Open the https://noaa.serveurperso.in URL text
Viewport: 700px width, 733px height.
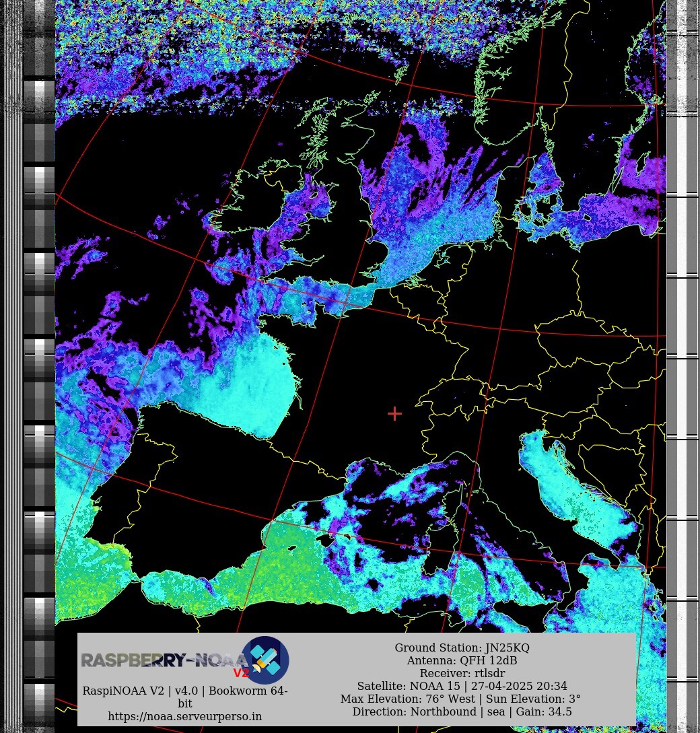tap(184, 716)
